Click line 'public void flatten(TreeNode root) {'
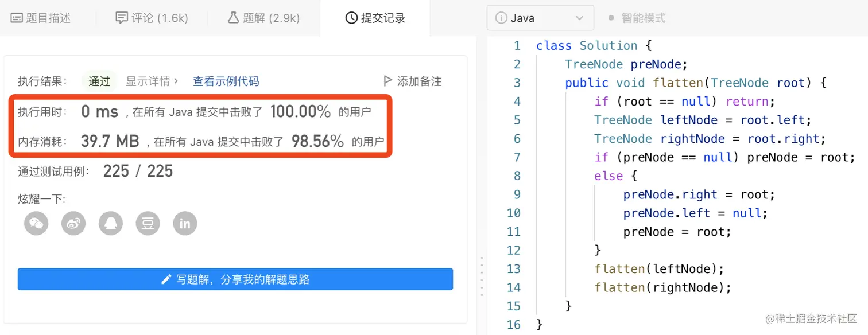The width and height of the screenshot is (868, 335). (x=696, y=83)
